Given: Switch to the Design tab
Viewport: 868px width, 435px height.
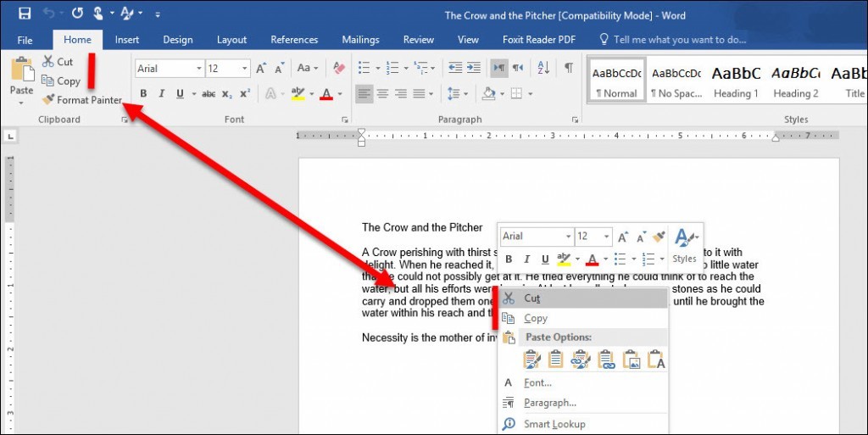Looking at the screenshot, I should point(178,40).
